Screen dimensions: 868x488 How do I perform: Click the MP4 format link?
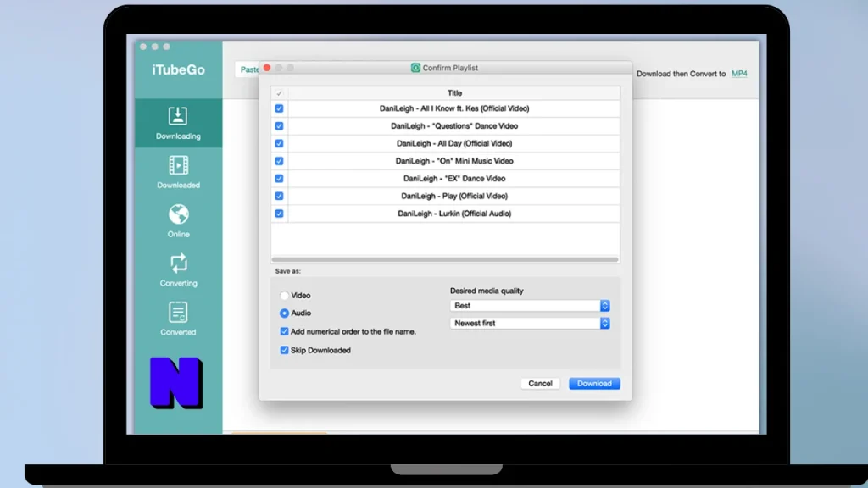click(x=739, y=74)
